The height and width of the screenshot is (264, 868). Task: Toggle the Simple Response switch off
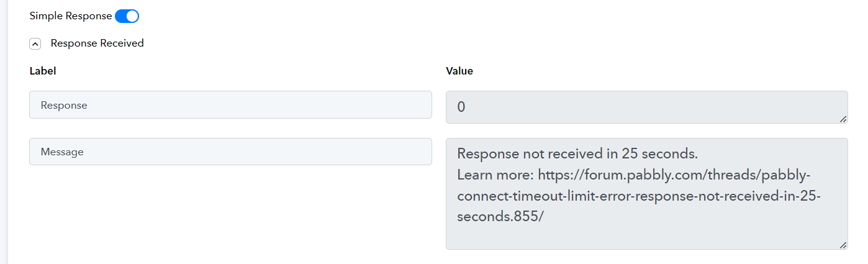[127, 16]
